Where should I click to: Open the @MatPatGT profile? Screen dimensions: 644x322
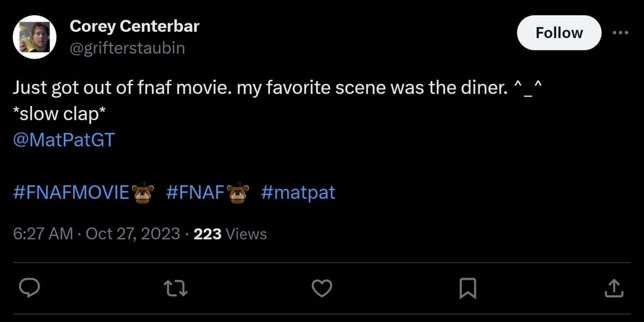click(63, 140)
